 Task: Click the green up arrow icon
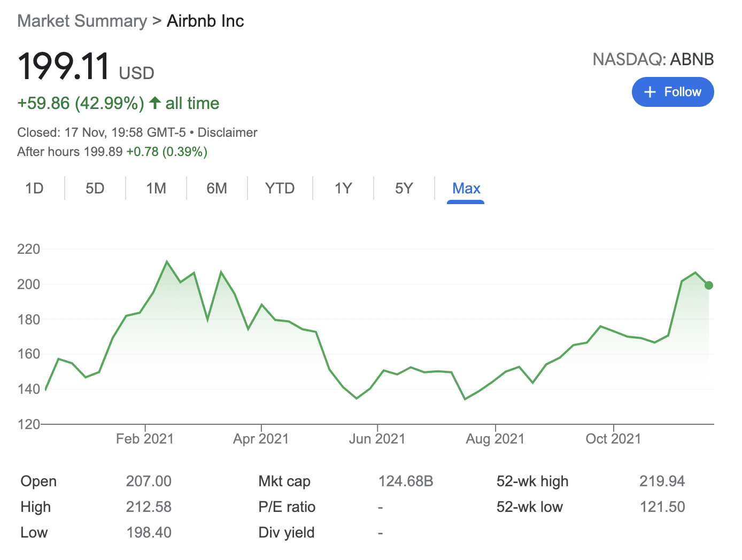(155, 103)
